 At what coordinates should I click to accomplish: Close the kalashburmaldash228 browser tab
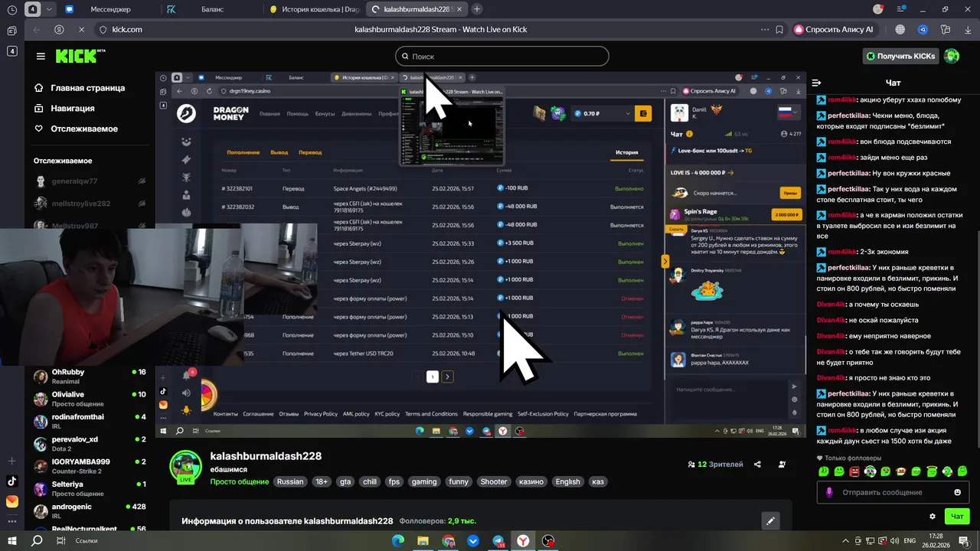point(460,9)
